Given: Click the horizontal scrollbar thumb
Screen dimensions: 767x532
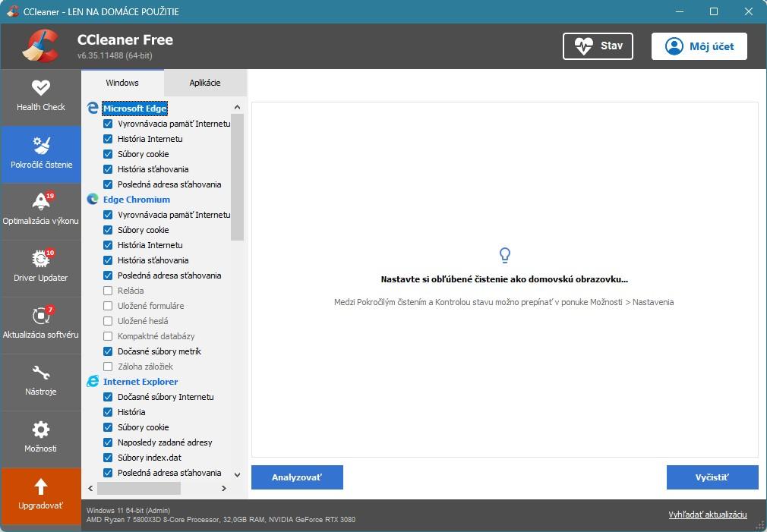Looking at the screenshot, I should pyautogui.click(x=139, y=488).
